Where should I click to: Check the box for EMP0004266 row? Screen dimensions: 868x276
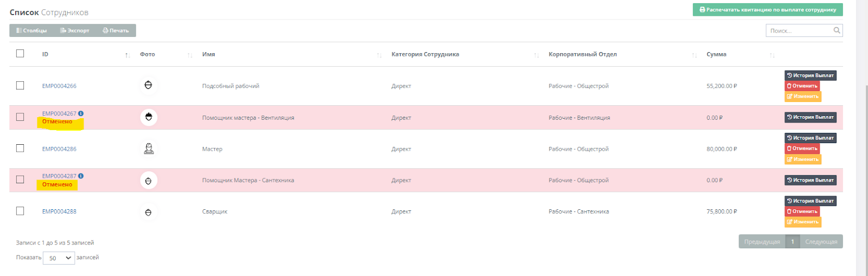[x=20, y=85]
